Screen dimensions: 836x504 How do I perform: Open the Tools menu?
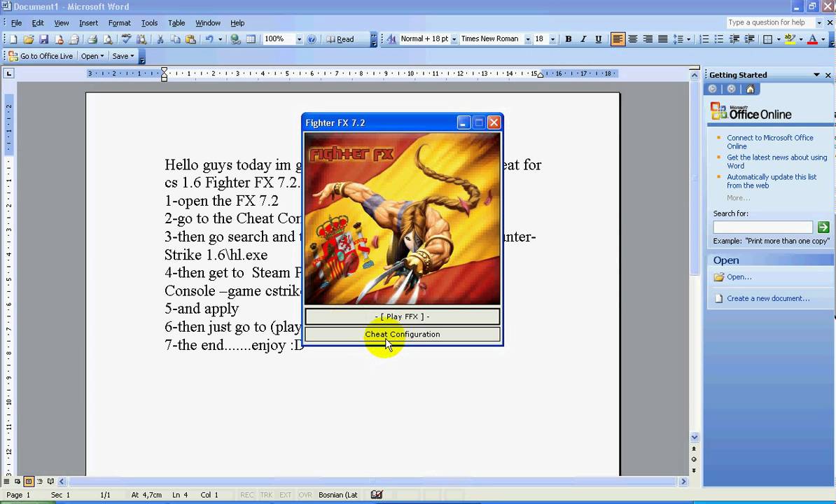[149, 23]
